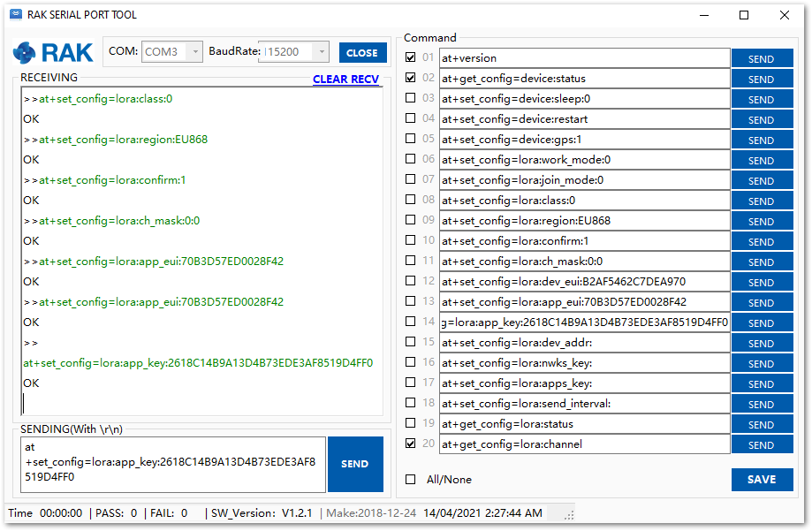Click the PASS: 0 status entry
Image resolution: width=812 pixels, height=531 pixels.
(x=117, y=513)
